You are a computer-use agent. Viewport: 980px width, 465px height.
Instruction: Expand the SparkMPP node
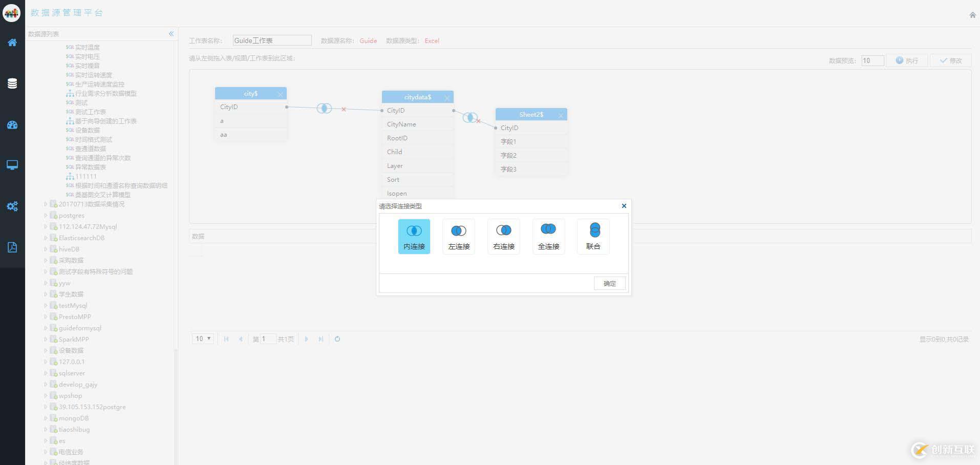pos(46,340)
